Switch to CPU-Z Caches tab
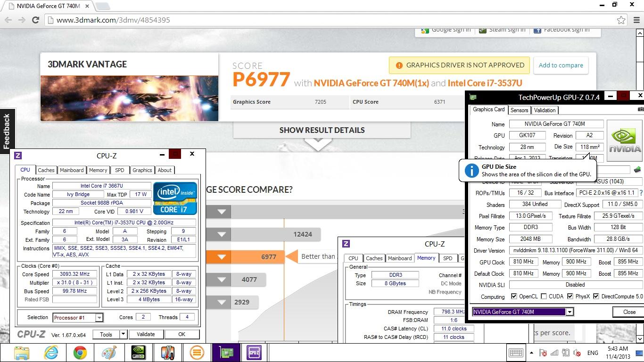The width and height of the screenshot is (644, 362). tap(46, 170)
